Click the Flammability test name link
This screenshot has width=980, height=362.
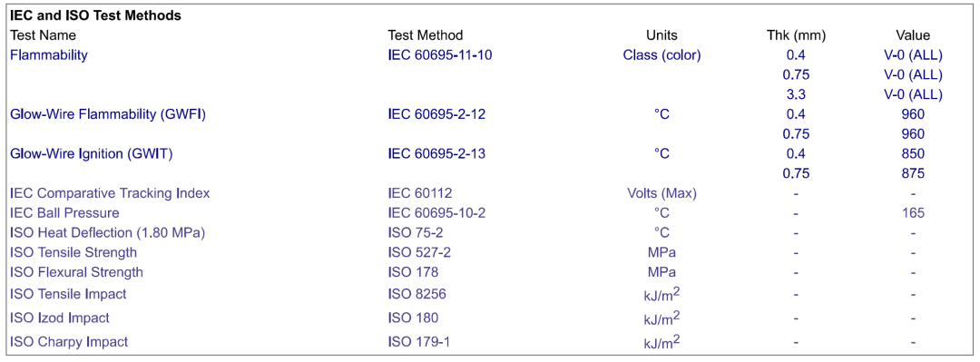point(49,55)
